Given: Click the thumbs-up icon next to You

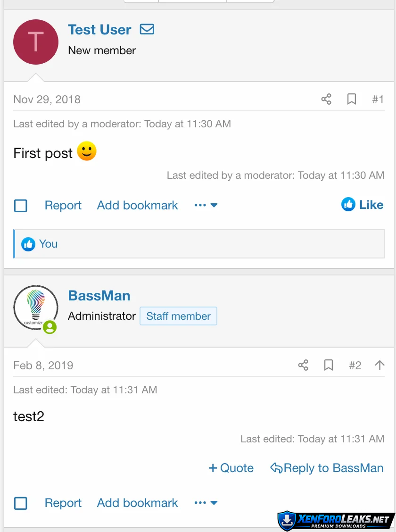Looking at the screenshot, I should point(28,244).
